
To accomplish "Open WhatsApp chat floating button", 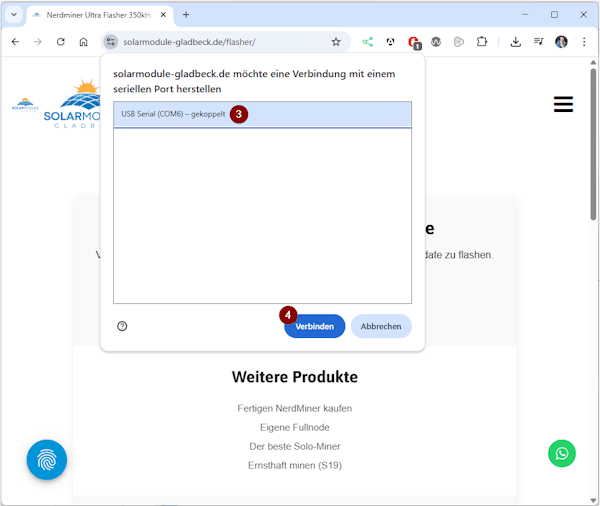I will pyautogui.click(x=562, y=453).
